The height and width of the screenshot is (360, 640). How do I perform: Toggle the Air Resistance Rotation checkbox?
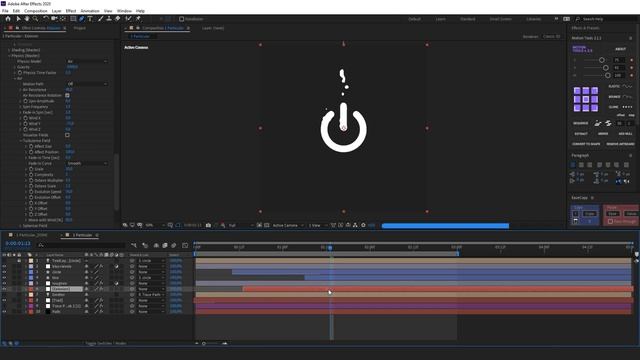[67, 95]
